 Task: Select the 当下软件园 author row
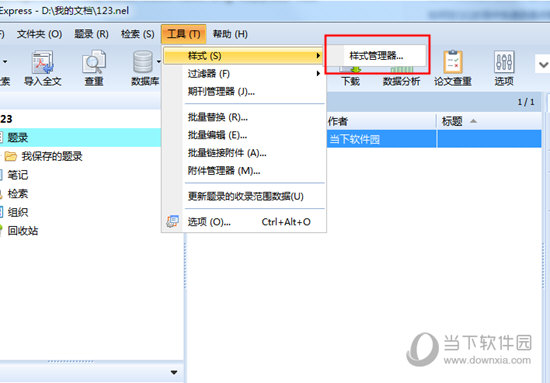click(x=354, y=139)
